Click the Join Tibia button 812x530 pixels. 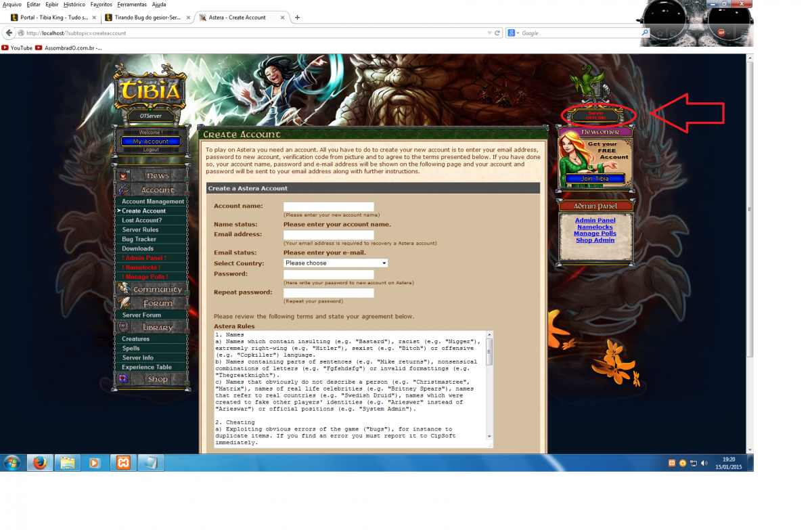(x=595, y=179)
